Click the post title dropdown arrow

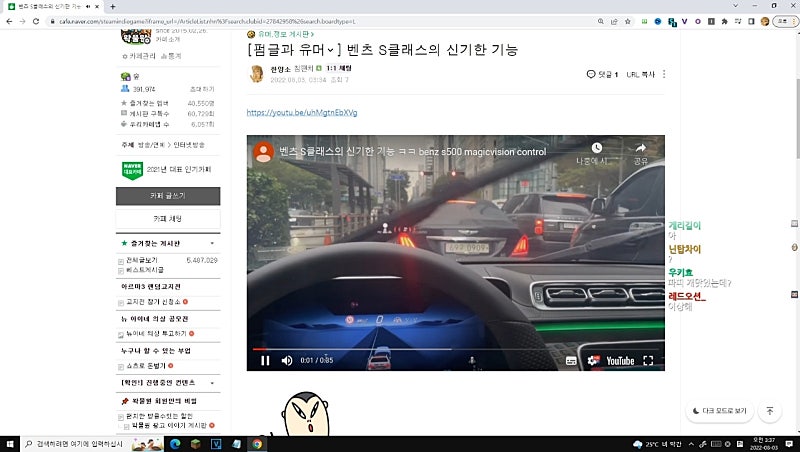(331, 50)
